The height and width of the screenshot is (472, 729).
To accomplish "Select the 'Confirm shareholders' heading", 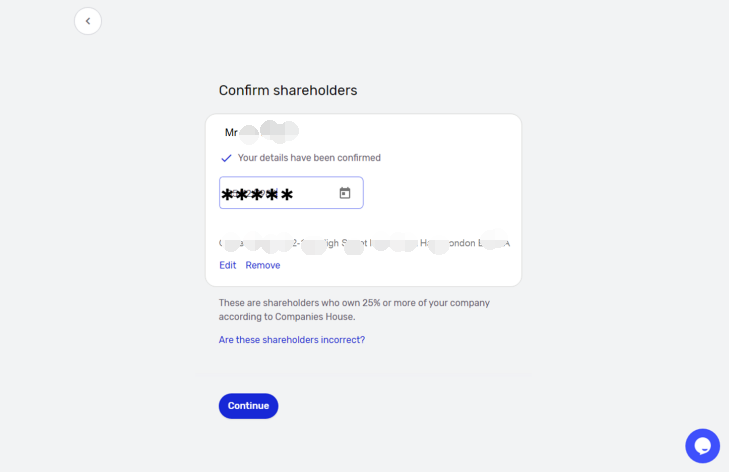I will pos(288,90).
